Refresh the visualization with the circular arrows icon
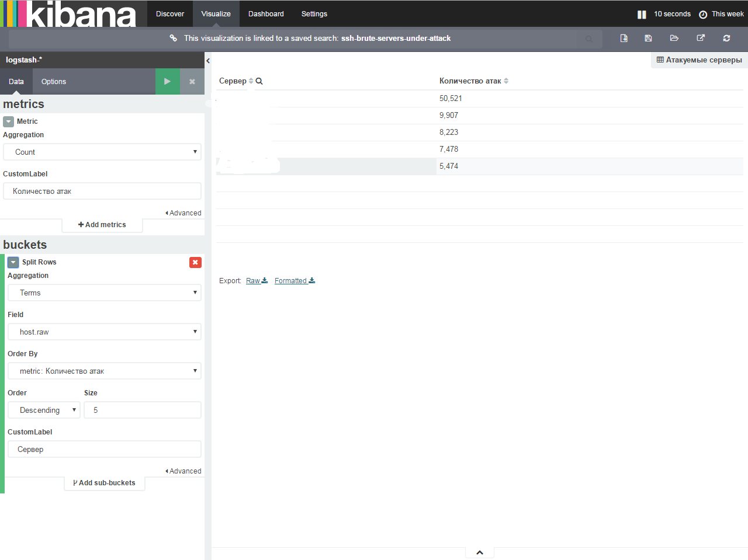Screen dimensions: 748x560 [x=726, y=38]
